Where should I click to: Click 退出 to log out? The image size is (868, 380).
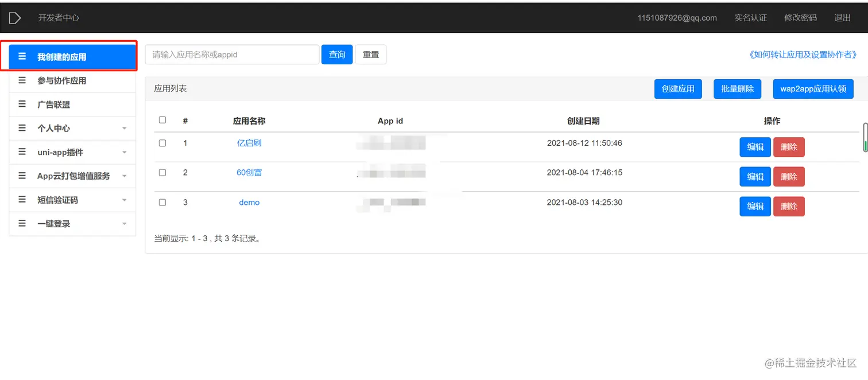click(842, 18)
